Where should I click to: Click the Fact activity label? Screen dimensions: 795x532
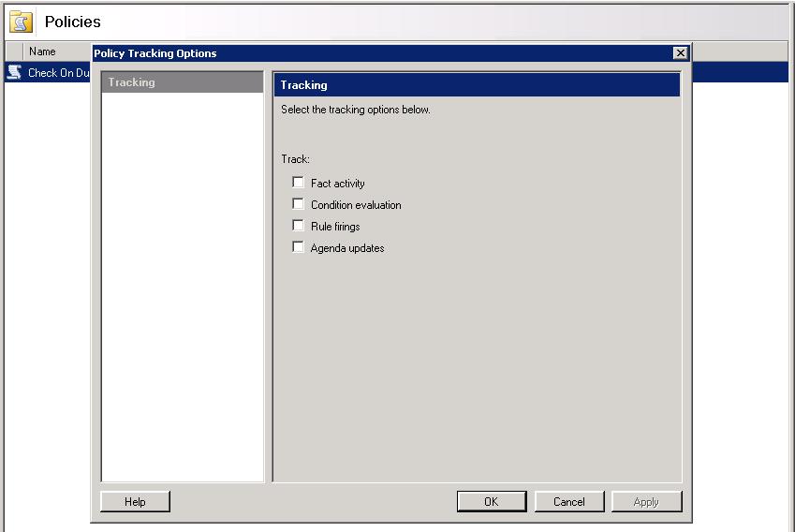[338, 184]
